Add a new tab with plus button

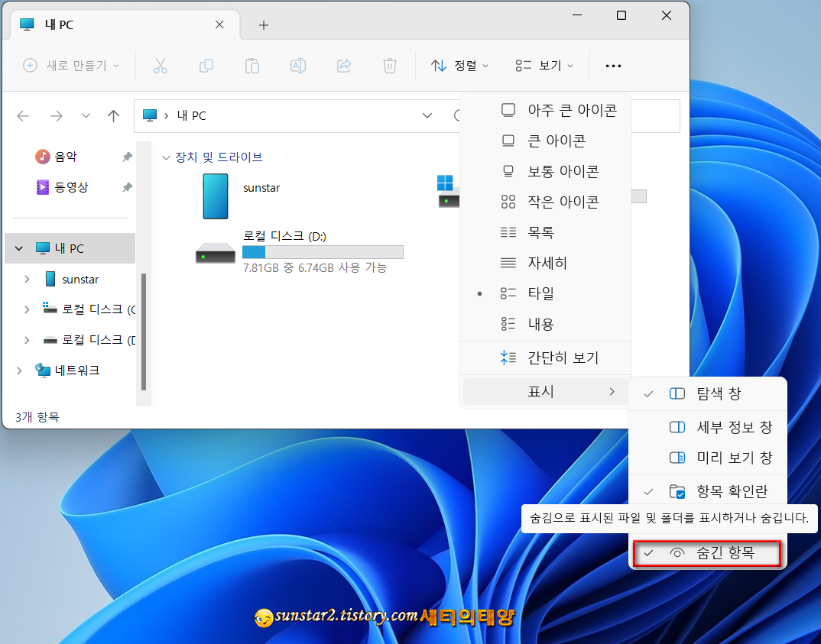pos(264,25)
